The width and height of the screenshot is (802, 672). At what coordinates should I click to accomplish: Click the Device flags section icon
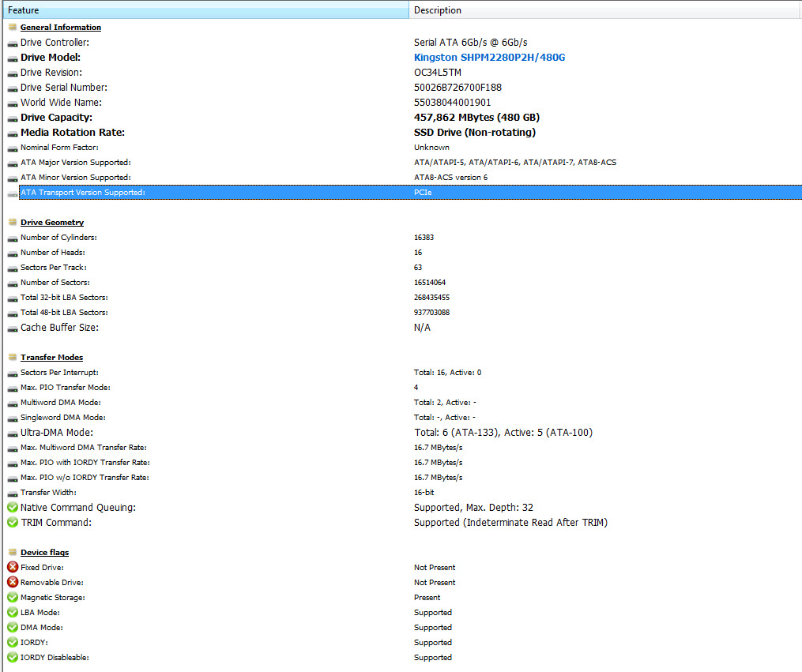(x=13, y=552)
